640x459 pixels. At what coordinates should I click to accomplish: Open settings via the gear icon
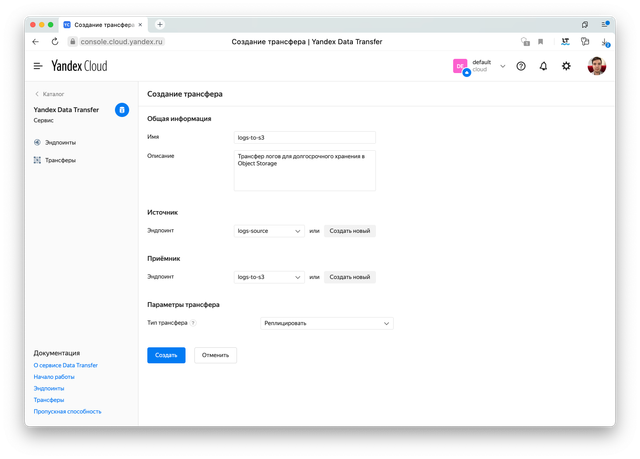[566, 66]
